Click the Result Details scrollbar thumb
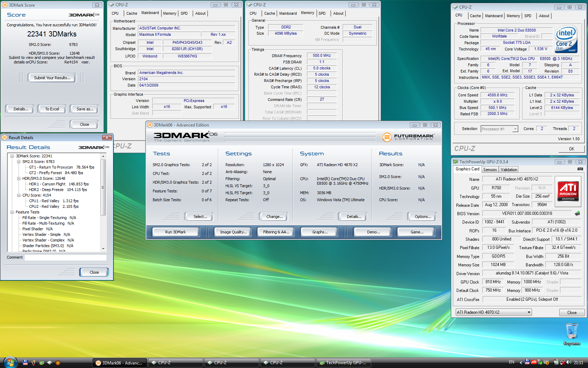Screen dimensions: 588x368 point(103,188)
